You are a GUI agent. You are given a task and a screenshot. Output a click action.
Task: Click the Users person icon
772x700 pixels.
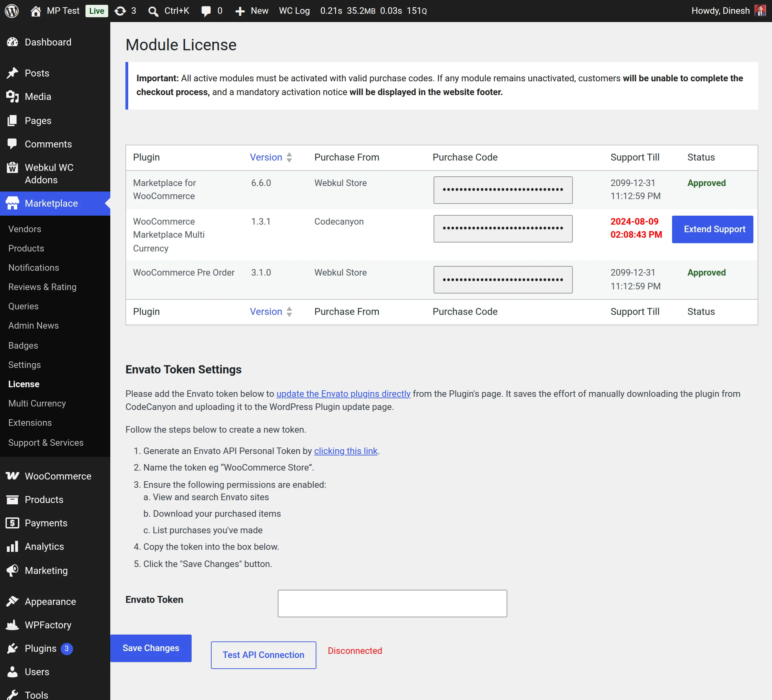pos(12,672)
